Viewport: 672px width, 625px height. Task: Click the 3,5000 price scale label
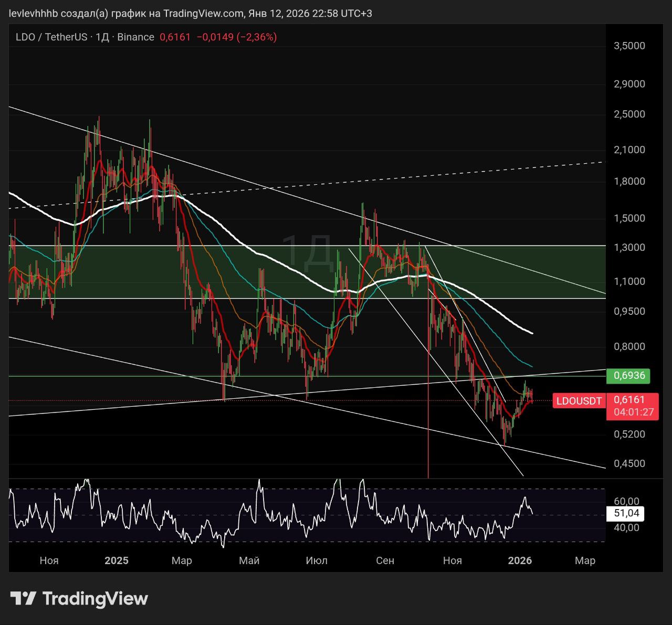[629, 46]
